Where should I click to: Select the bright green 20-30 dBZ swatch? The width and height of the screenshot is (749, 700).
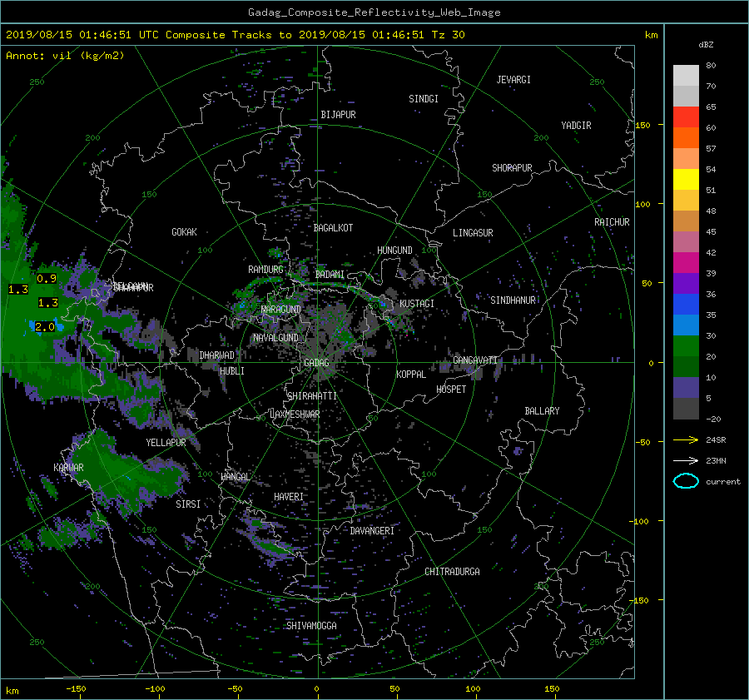pos(686,345)
